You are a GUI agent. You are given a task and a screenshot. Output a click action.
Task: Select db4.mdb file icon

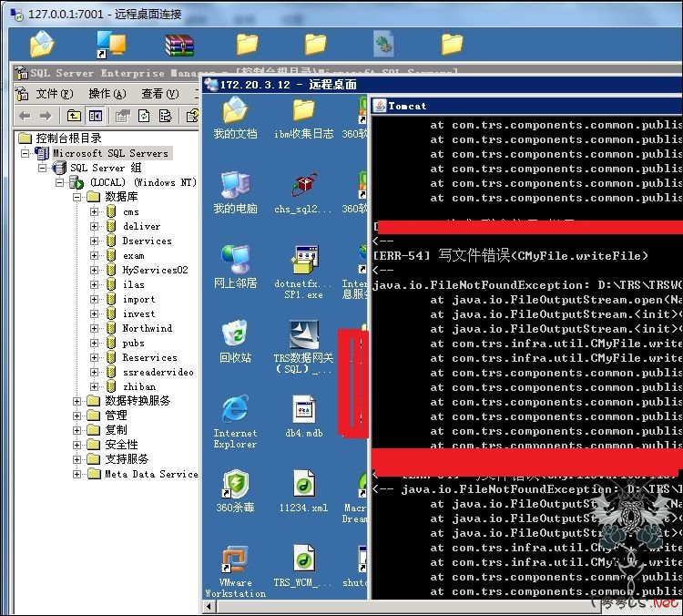coord(303,416)
